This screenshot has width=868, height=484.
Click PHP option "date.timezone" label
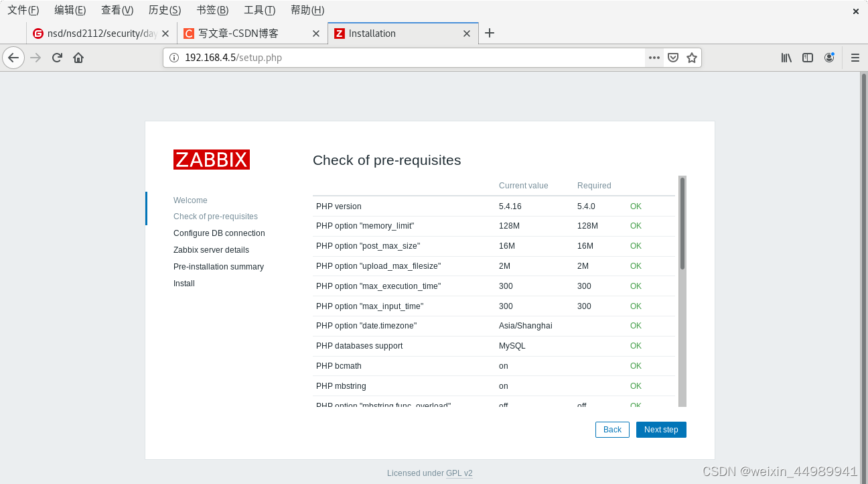(366, 326)
